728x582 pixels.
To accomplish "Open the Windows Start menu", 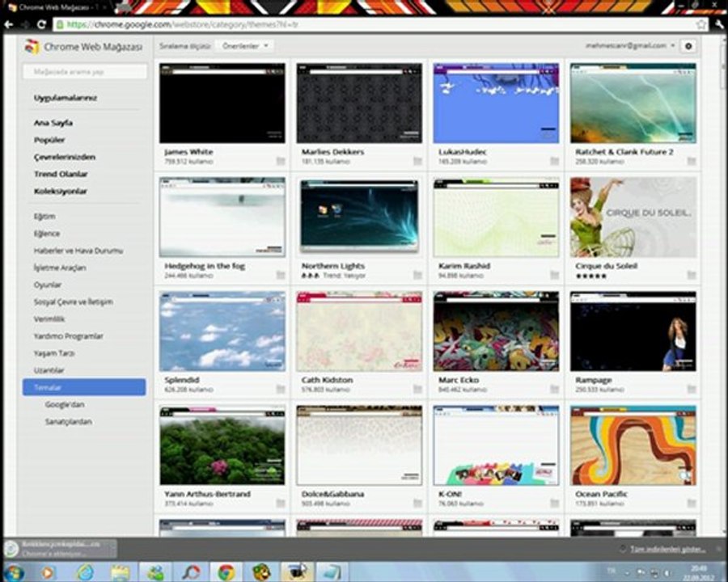I will tap(14, 572).
